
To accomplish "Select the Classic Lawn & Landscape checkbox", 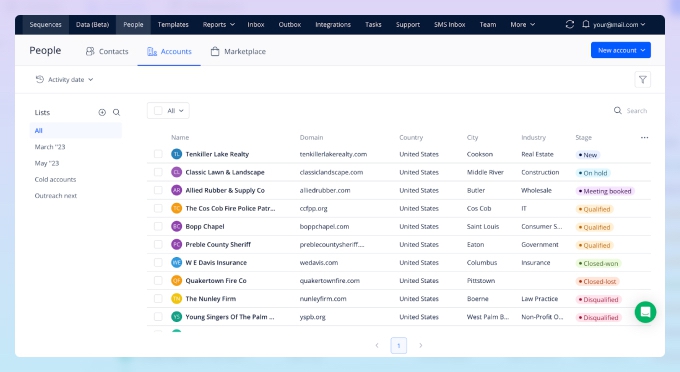I will pyautogui.click(x=158, y=172).
